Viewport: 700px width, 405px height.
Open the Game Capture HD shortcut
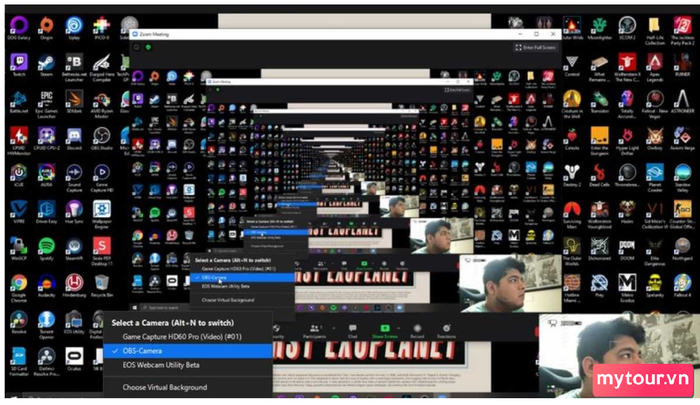(x=102, y=178)
